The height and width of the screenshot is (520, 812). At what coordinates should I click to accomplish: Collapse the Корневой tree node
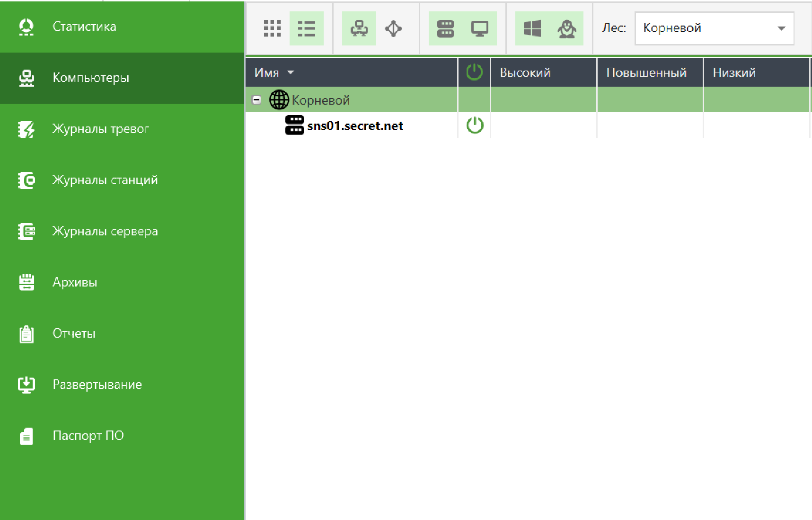click(x=256, y=100)
